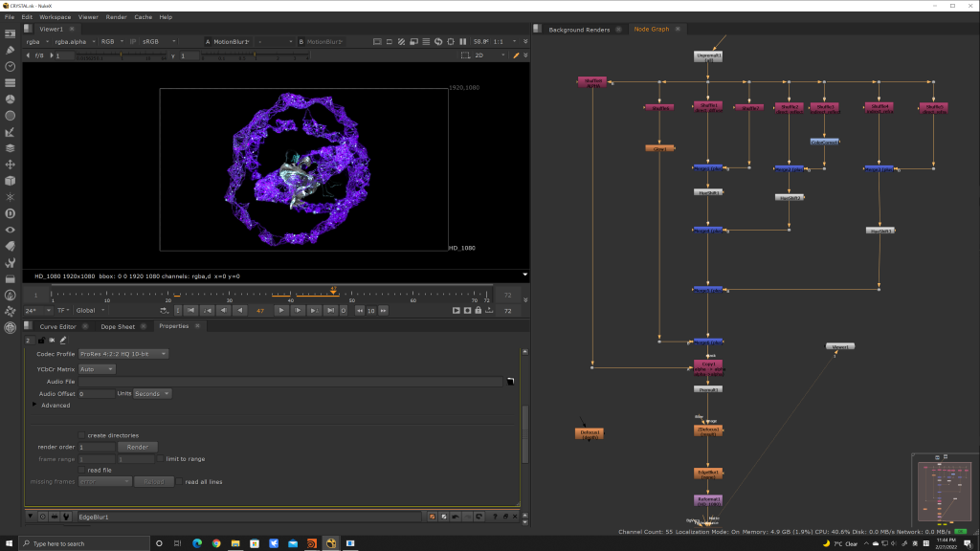Switch to the Background Renders tab

pyautogui.click(x=579, y=30)
